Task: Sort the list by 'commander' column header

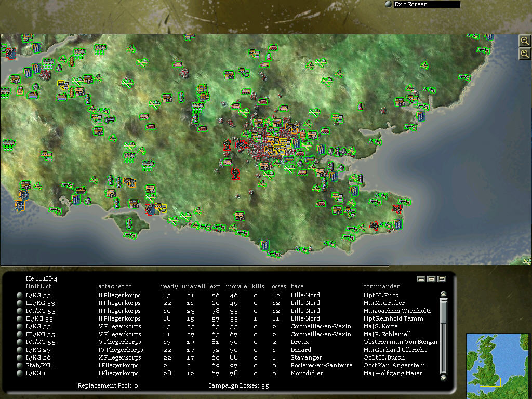Action: coord(381,286)
